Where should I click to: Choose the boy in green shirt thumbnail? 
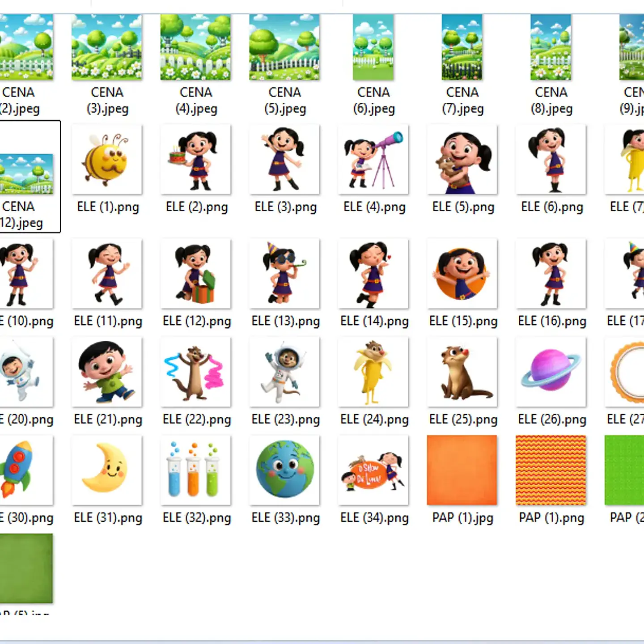point(107,372)
